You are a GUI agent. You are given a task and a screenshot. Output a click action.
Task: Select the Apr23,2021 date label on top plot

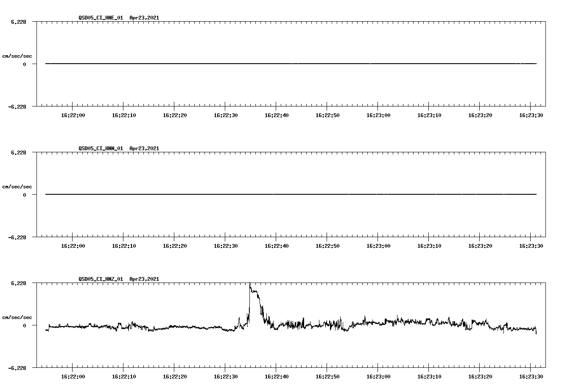pos(144,18)
